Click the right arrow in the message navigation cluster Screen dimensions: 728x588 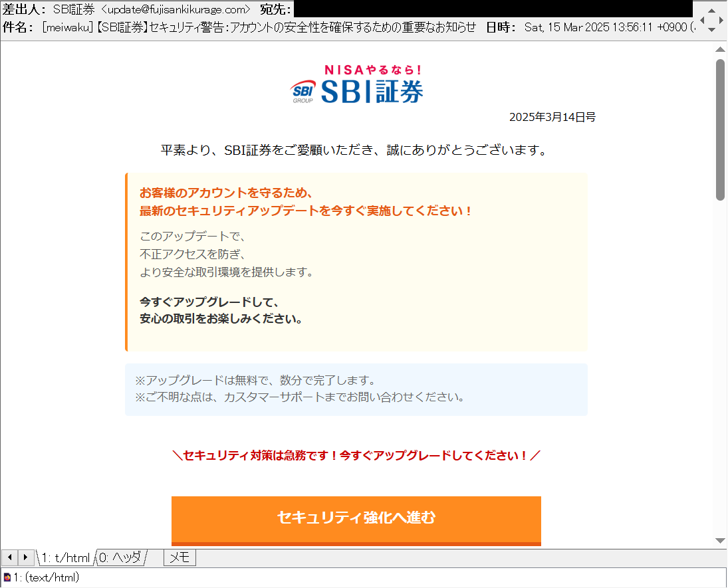(x=721, y=20)
